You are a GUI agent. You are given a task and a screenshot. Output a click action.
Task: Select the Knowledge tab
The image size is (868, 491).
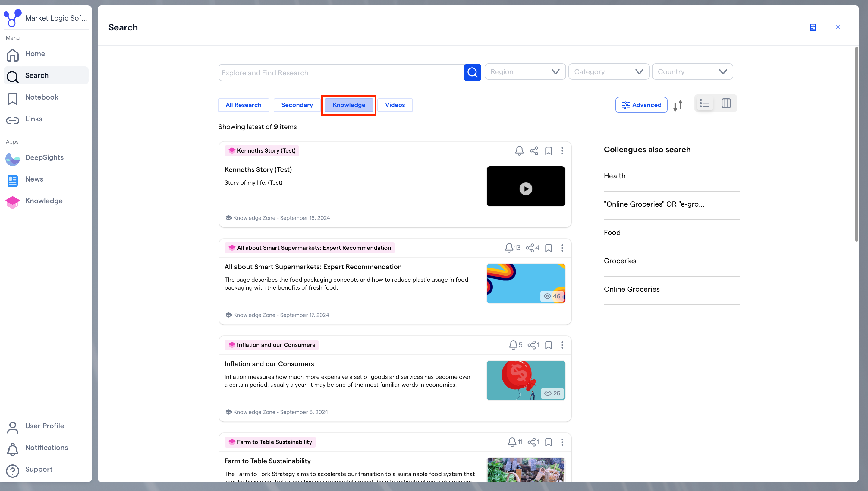pos(349,105)
